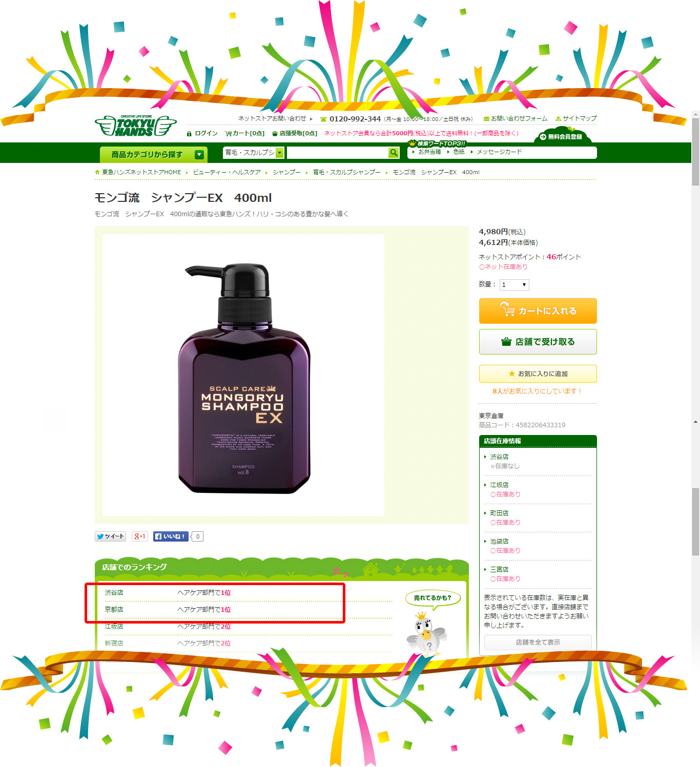700x767 pixels.
Task: Click the ログイン lock icon link
Action: [202, 133]
